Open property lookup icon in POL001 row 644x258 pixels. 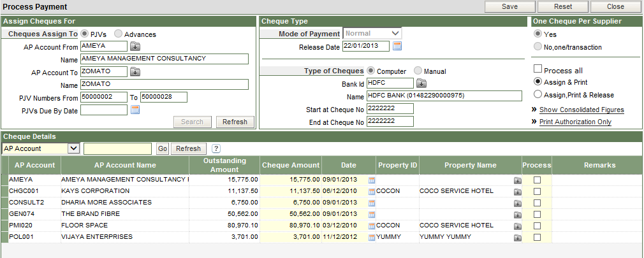[517, 237]
